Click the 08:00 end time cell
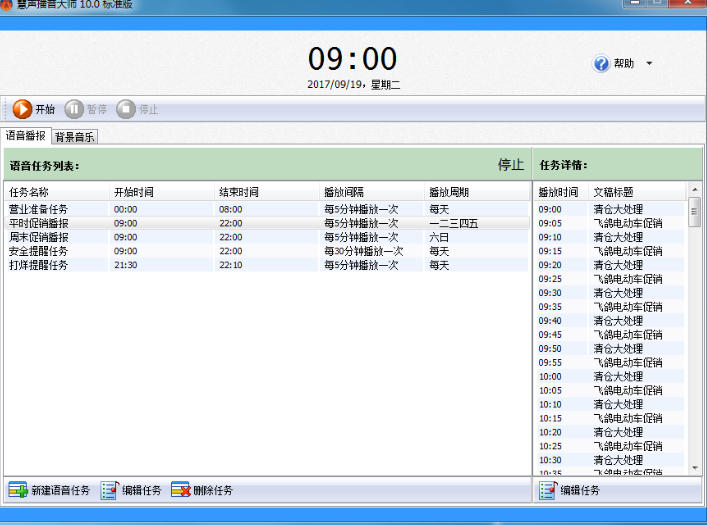The height and width of the screenshot is (525, 707). click(x=230, y=209)
